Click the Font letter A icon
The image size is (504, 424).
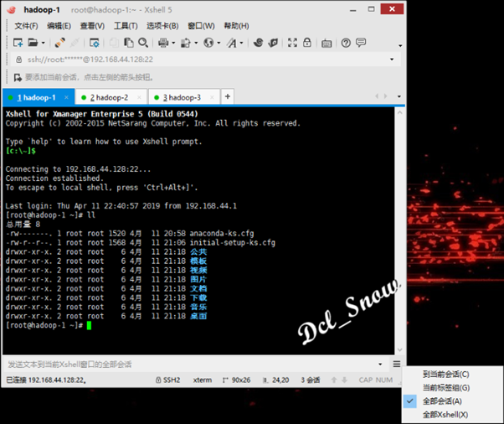click(x=231, y=43)
